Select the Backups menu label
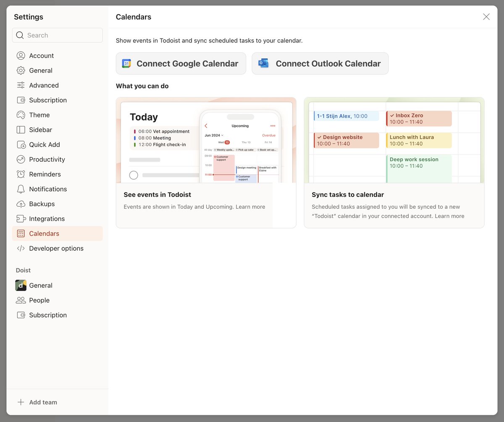 click(42, 204)
